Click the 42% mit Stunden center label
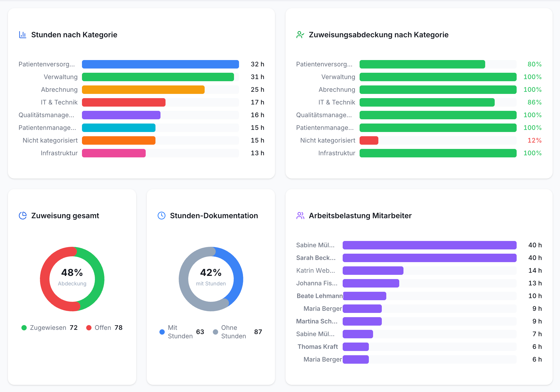Viewport: 560px width, 392px height. pos(211,277)
